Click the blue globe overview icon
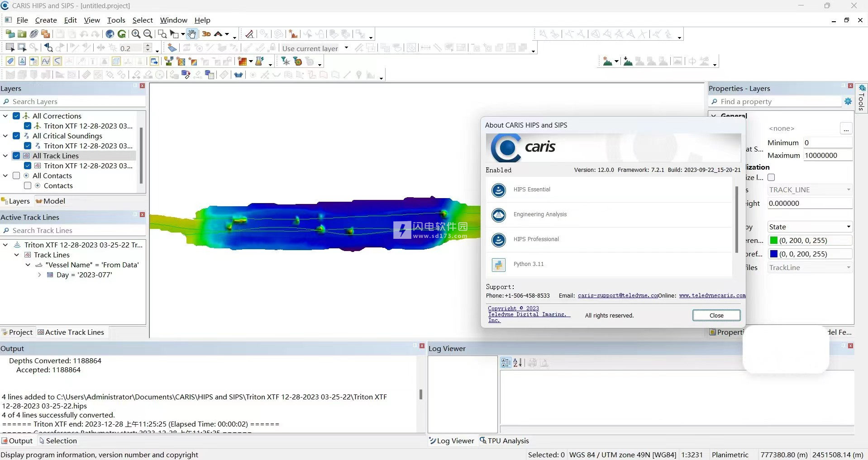868x460 pixels. click(x=110, y=34)
